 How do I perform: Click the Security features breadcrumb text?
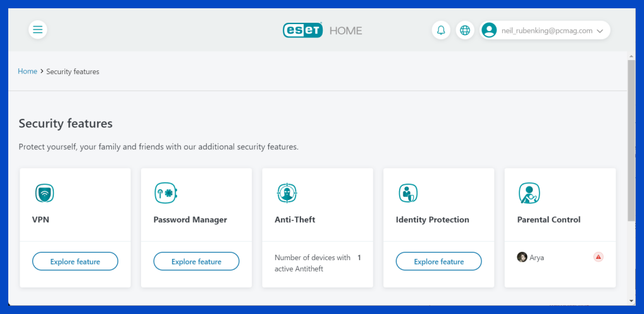point(73,72)
